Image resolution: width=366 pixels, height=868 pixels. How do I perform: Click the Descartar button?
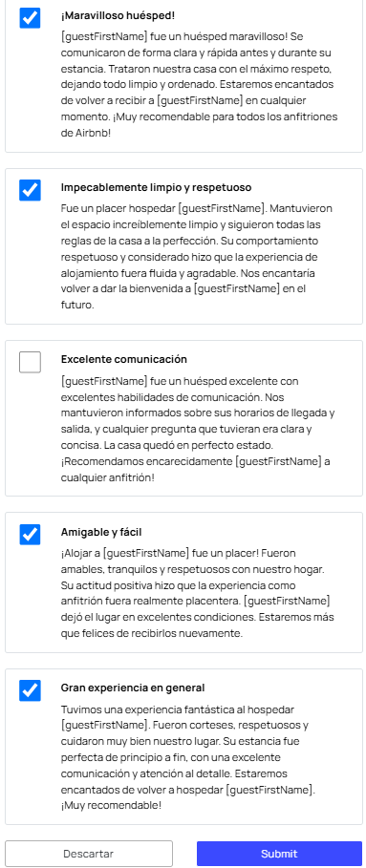click(x=89, y=854)
